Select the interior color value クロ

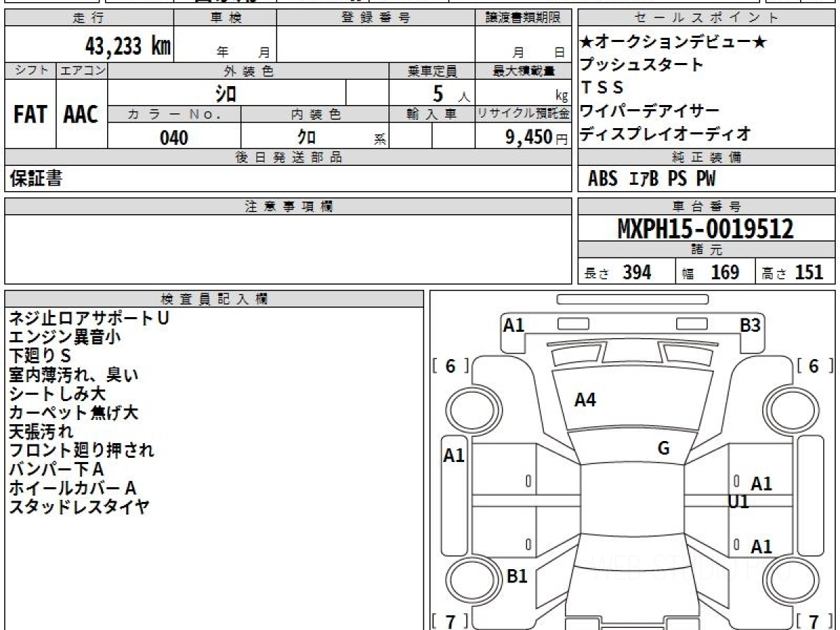(x=307, y=137)
